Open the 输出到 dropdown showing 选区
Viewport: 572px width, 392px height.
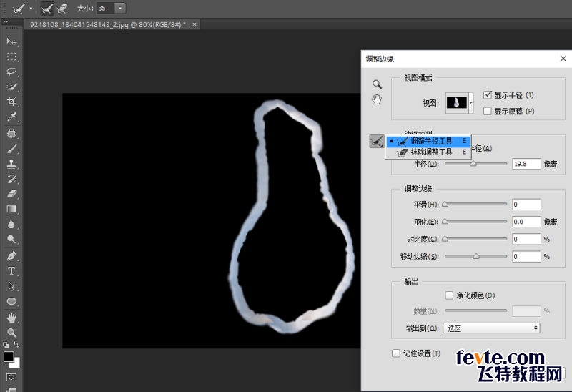(x=491, y=328)
